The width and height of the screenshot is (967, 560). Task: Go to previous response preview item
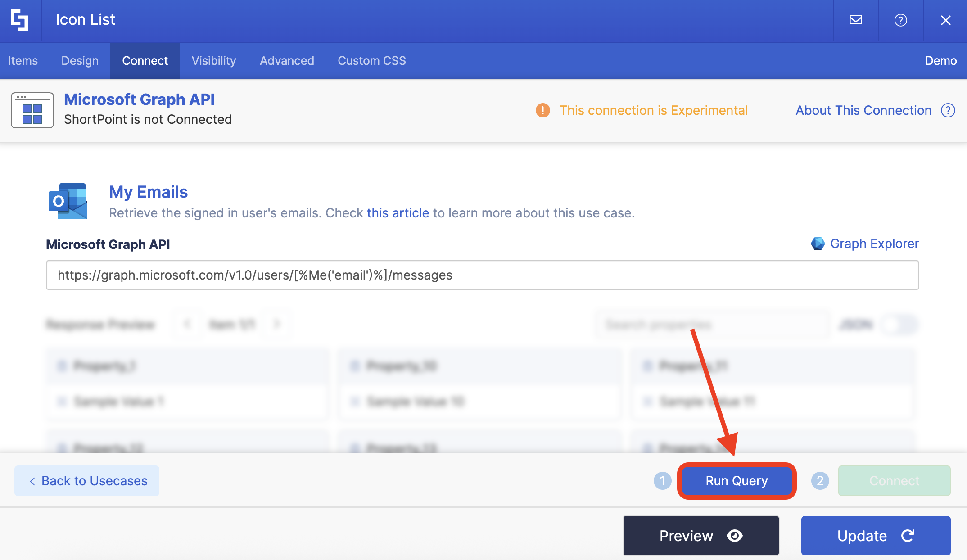click(x=188, y=324)
